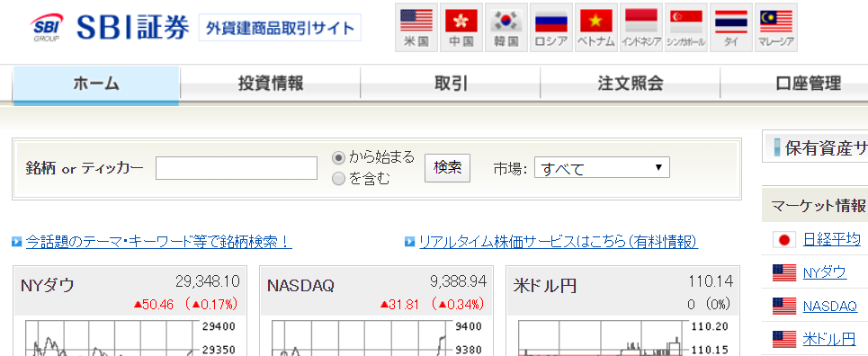Image resolution: width=868 pixels, height=356 pixels.
Task: Click NASDAQ change ▲31.81 (▲0.34%)
Action: 433,304
